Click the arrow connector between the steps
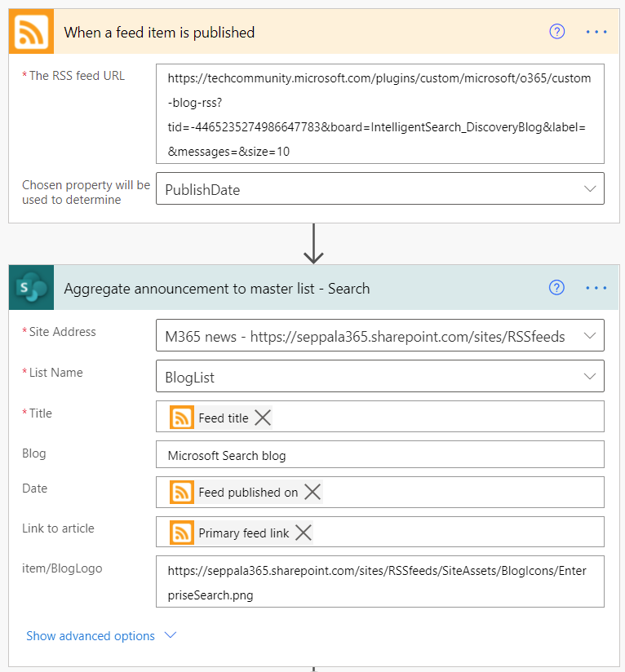625x672 pixels. pos(313,244)
